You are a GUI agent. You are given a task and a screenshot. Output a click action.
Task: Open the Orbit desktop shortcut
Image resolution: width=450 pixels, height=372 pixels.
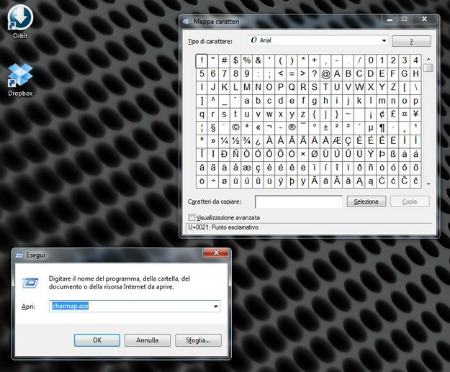click(20, 21)
